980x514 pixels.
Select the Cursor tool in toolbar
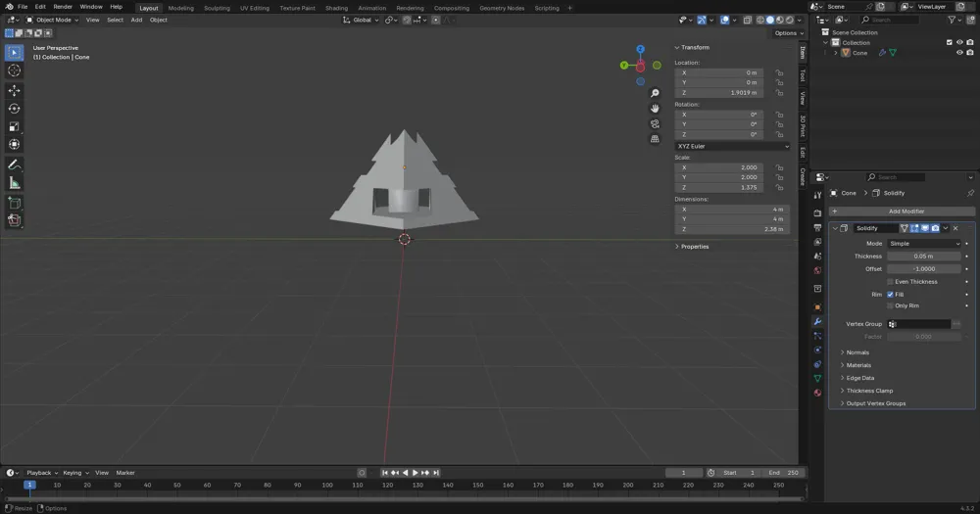[x=14, y=70]
